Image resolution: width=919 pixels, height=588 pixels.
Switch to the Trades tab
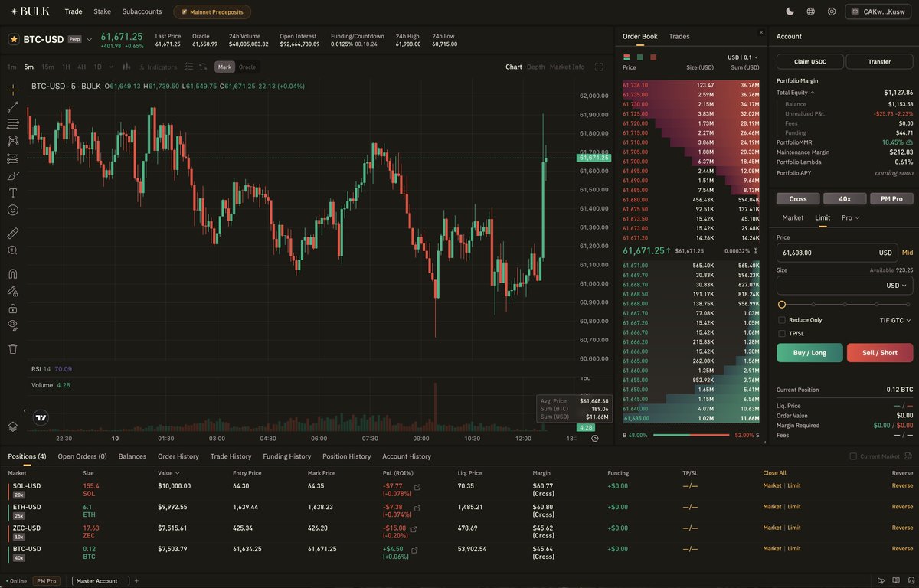tap(679, 36)
